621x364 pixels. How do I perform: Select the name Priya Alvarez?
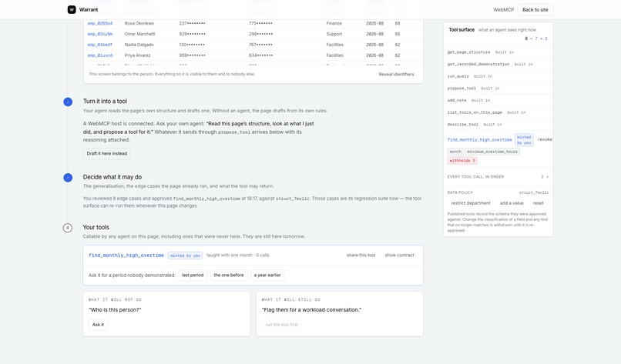tap(137, 55)
